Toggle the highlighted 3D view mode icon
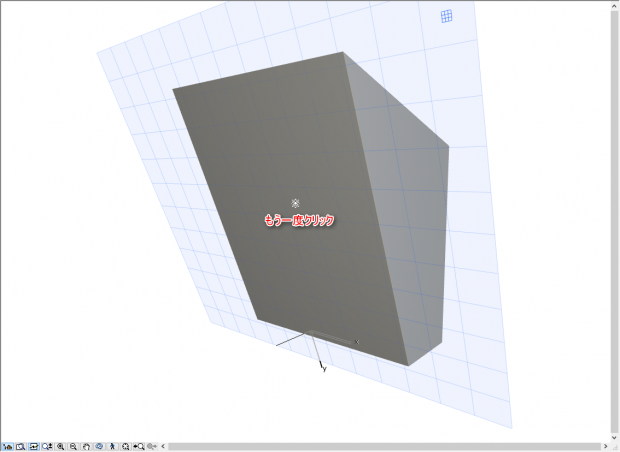 point(34,446)
